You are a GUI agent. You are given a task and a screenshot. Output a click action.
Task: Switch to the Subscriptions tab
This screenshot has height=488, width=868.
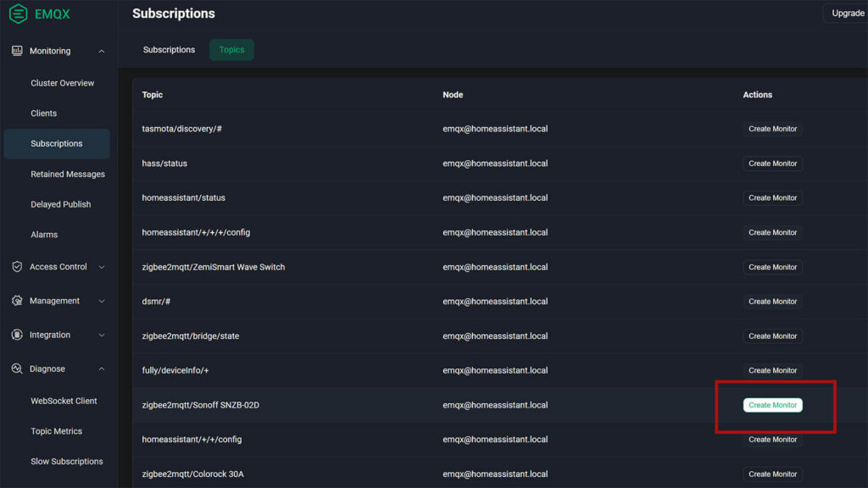169,50
